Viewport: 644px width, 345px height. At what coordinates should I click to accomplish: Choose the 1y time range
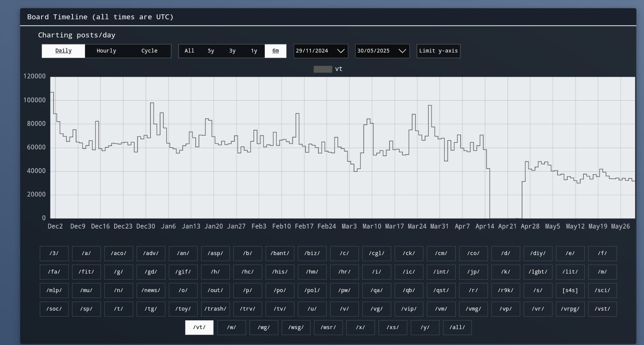tap(254, 51)
